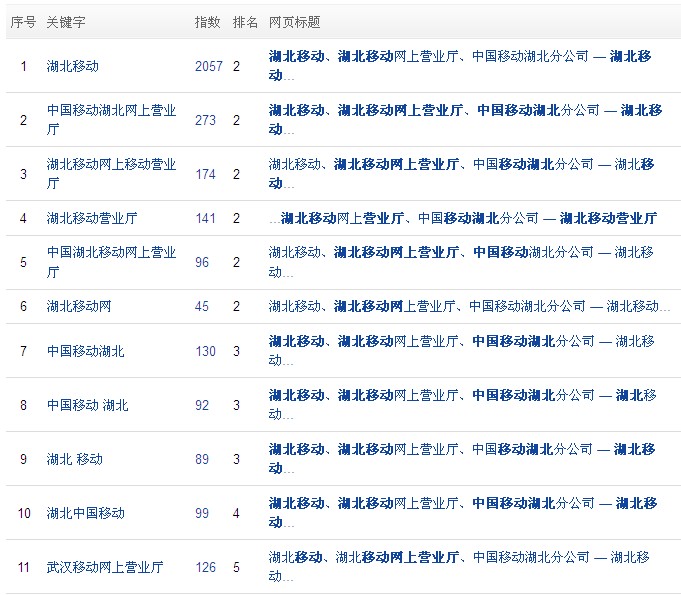
Task: Open keyword link 中国移动湖北 in row 7
Action: (86, 351)
